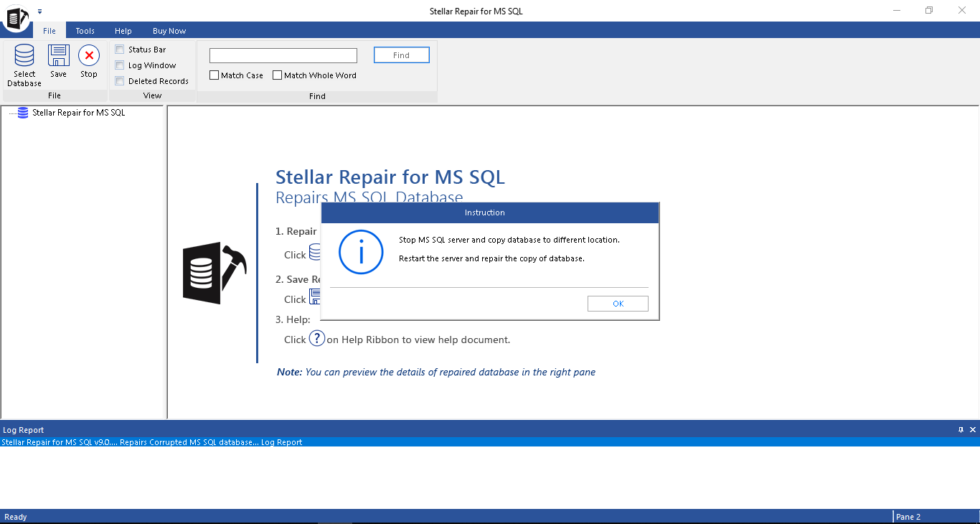980x524 pixels.
Task: Click the large database hammer logo
Action: point(215,273)
